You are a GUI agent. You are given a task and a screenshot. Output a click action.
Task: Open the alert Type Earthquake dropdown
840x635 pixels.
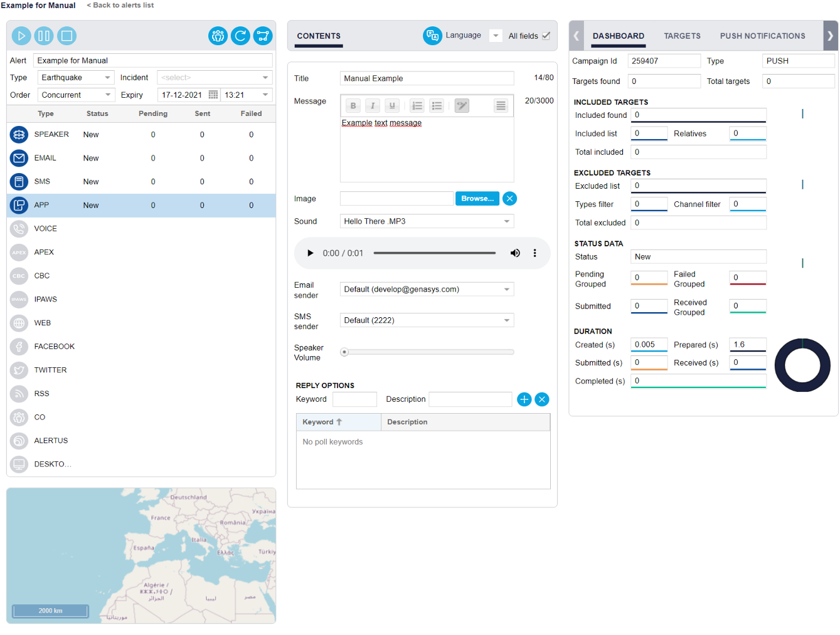(75, 78)
